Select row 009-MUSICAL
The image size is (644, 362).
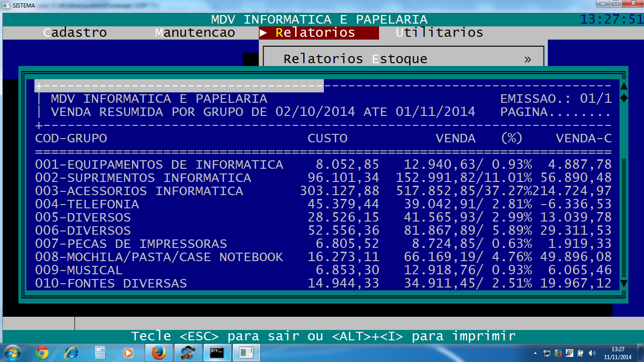click(x=323, y=271)
